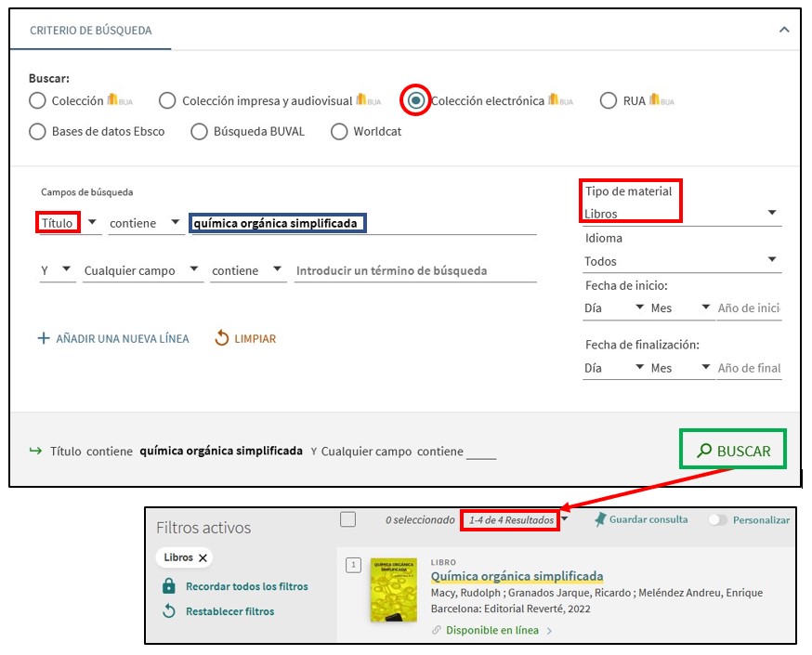Click the pin icon beside Guardar consulta

(600, 519)
